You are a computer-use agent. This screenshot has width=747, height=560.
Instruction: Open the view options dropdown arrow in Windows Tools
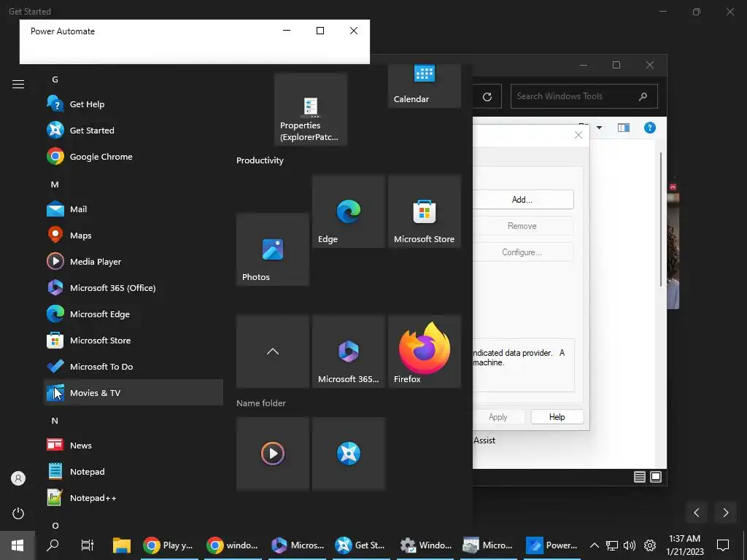pos(600,128)
